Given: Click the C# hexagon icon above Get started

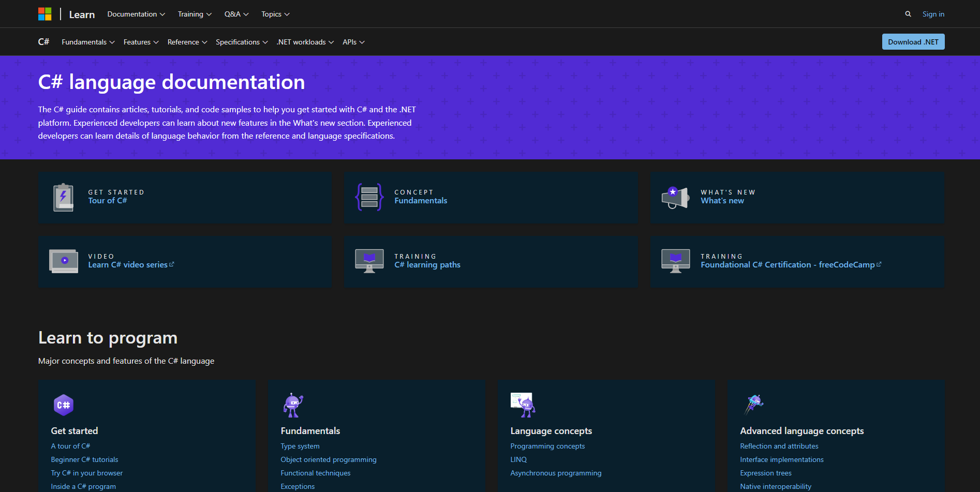Looking at the screenshot, I should point(64,405).
